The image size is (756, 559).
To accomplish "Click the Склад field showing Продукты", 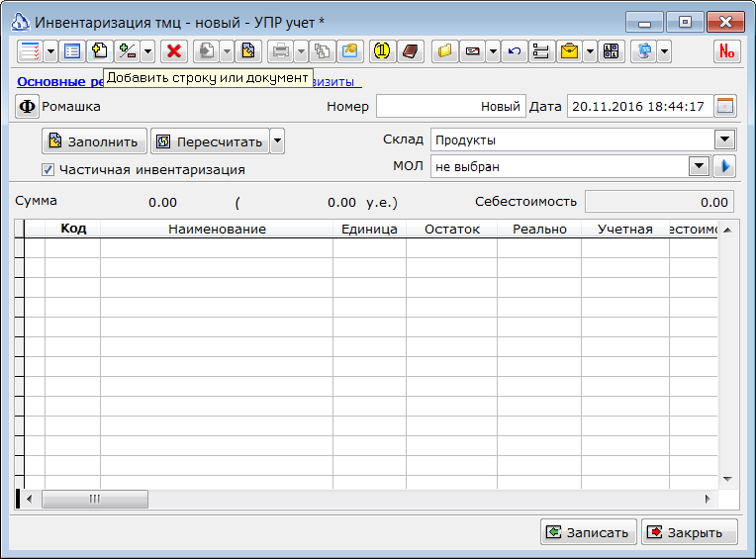I will point(572,140).
